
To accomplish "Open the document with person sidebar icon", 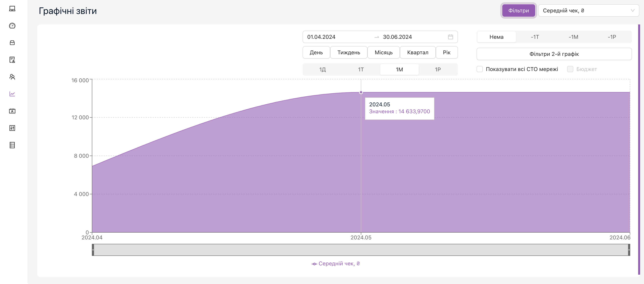I will pos(12,60).
